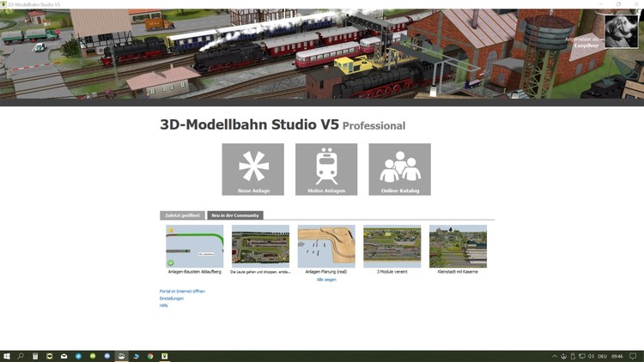This screenshot has width=644, height=362.
Task: Click the 3 Module vereint caption
Action: tap(392, 272)
